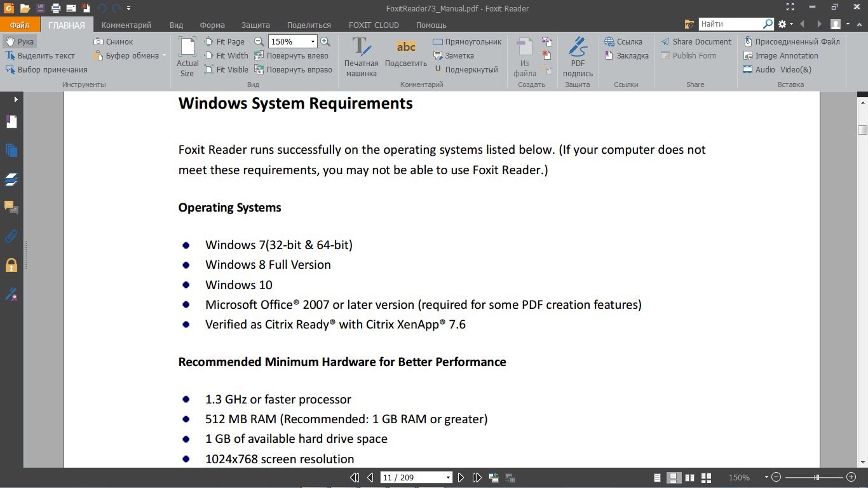Viewport: 868px width, 488px height.
Task: Open the Комментарий ribbon tab
Action: pos(126,25)
